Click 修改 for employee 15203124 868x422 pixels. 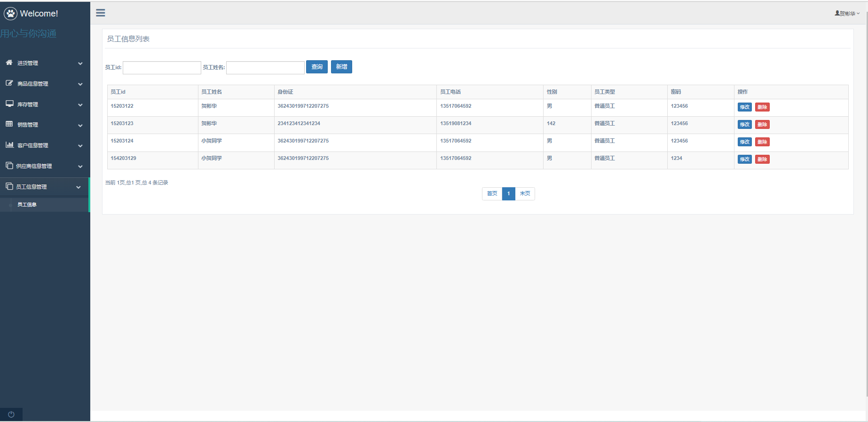pos(745,142)
